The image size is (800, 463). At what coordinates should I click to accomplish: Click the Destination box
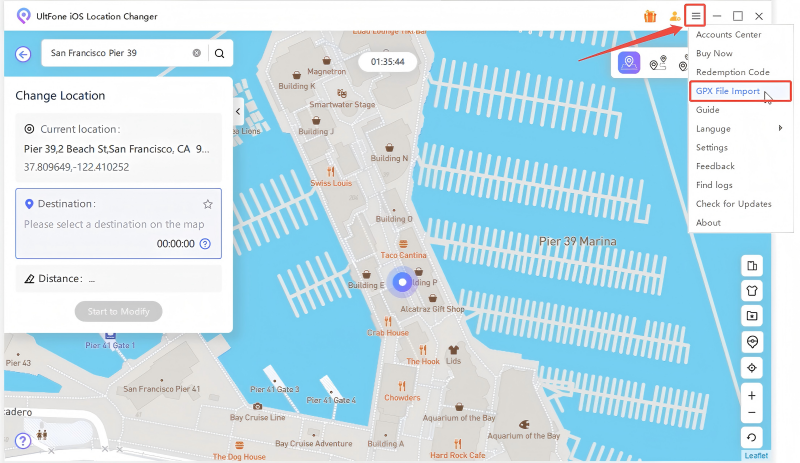point(118,224)
